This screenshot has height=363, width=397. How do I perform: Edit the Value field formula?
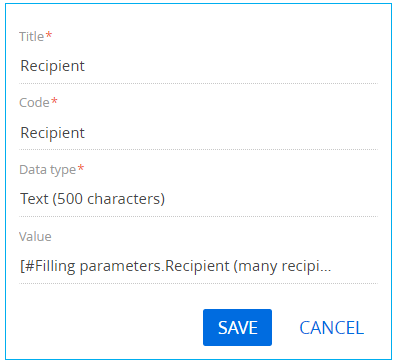[198, 266]
